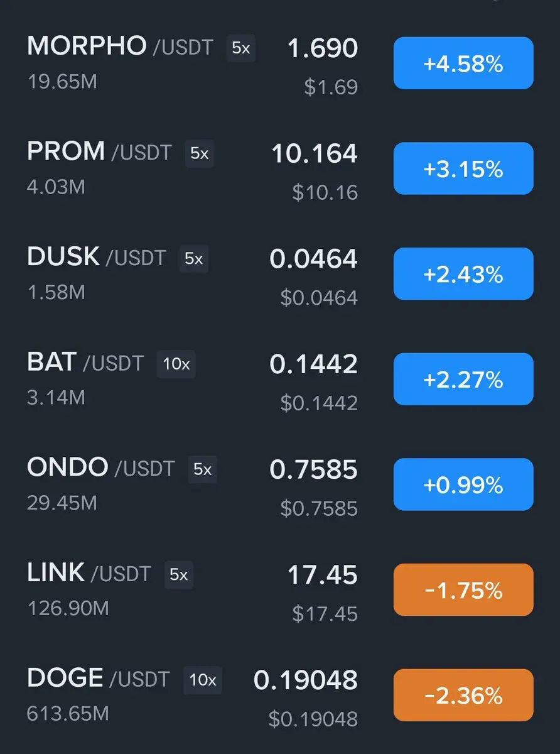560x754 pixels.
Task: Click the 10x leverage badge beside DOGE
Action: coord(203,680)
